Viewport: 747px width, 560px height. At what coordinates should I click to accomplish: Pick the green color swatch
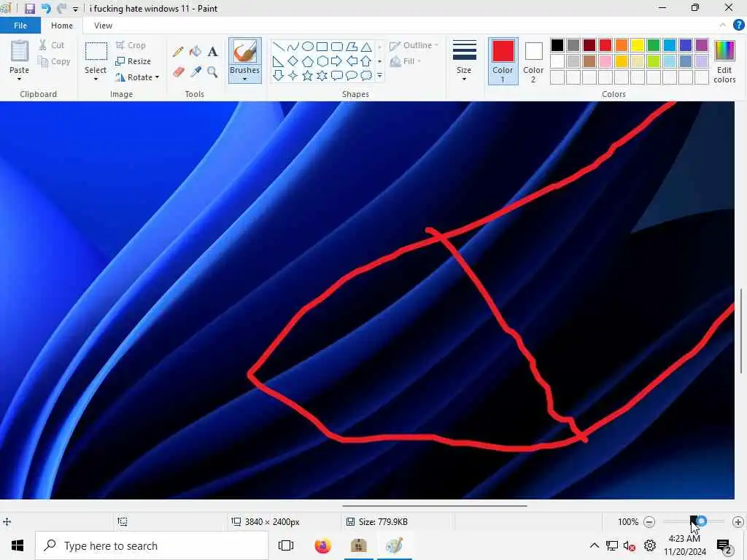(654, 45)
